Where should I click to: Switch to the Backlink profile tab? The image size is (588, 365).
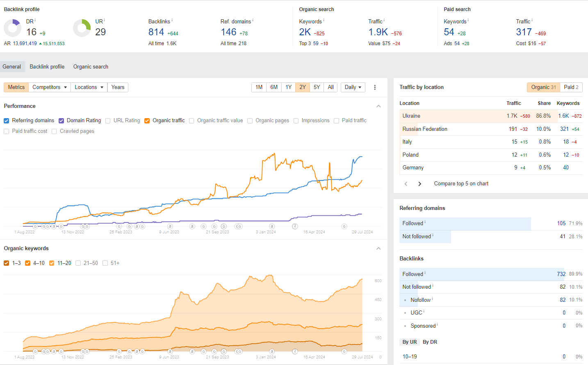pos(47,66)
